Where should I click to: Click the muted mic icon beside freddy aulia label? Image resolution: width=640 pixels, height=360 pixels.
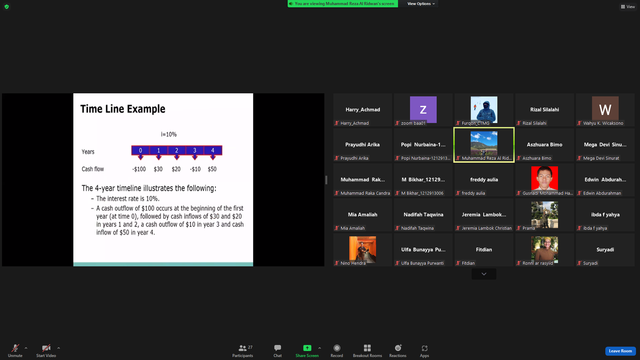(458, 193)
